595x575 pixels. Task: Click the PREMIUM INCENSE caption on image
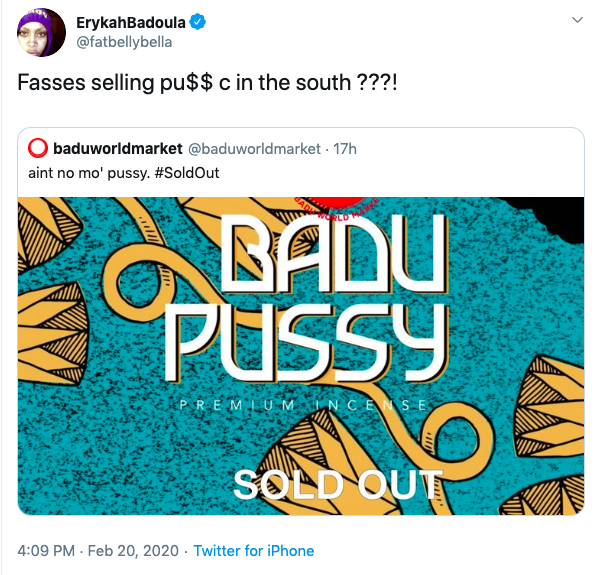(303, 405)
